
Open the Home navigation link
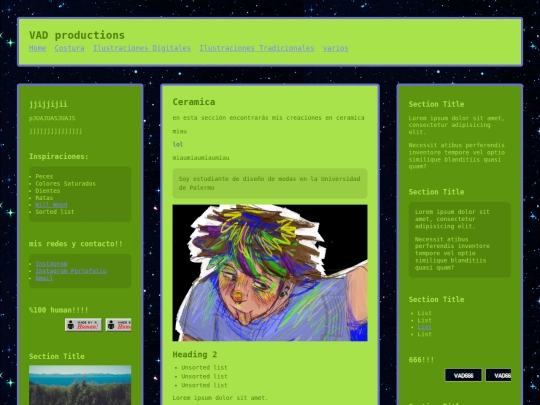[38, 48]
